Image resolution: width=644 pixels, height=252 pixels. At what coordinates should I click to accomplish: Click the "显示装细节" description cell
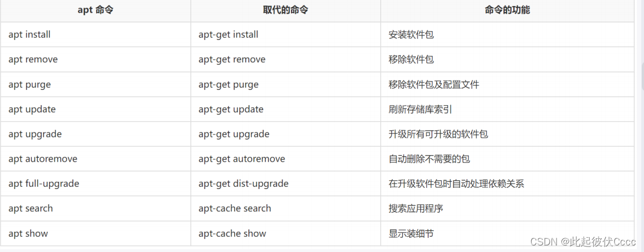411,233
